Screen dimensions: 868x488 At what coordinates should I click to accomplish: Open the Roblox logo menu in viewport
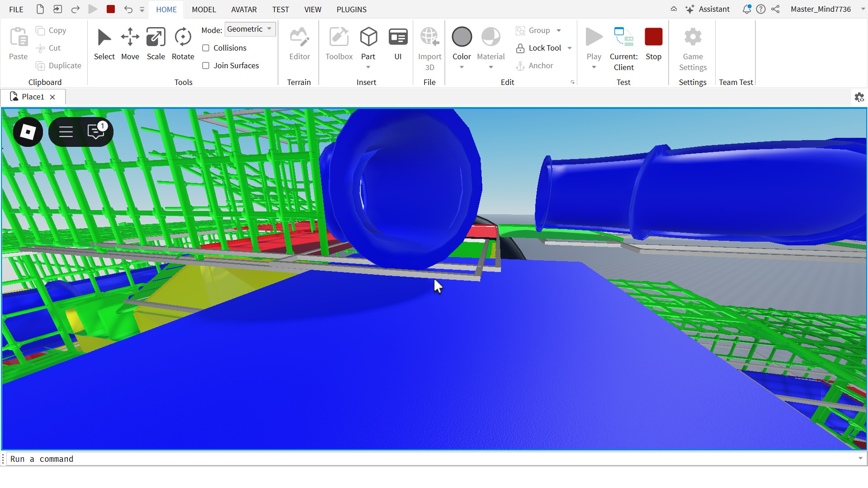click(x=28, y=132)
